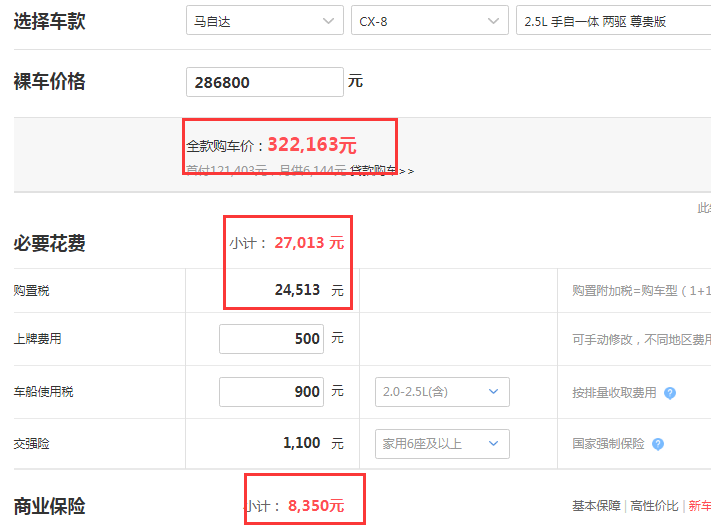Screen dimensions: 711x530
Task: Click the 选择车款 label
Action: [x=49, y=21]
